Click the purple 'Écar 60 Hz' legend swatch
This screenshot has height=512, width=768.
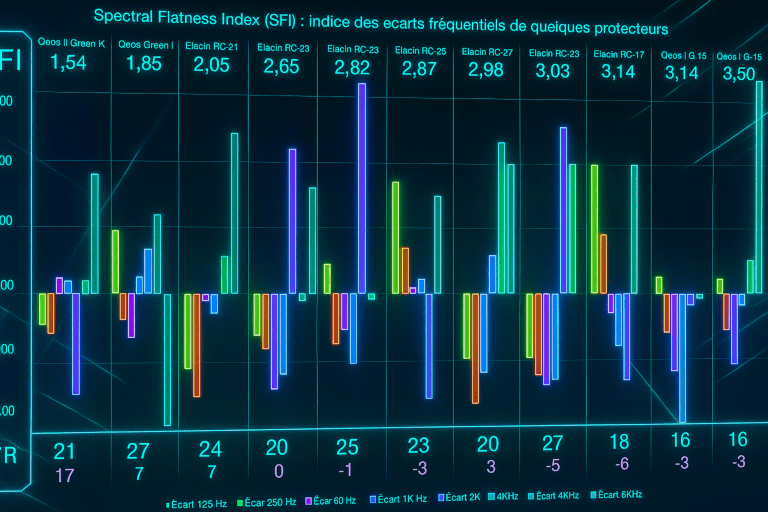[x=309, y=501]
